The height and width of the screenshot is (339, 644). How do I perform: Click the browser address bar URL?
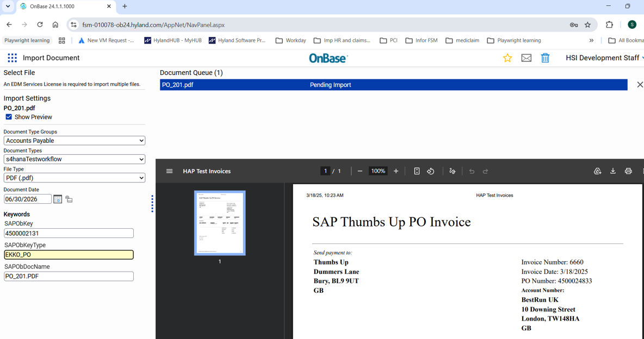(153, 25)
